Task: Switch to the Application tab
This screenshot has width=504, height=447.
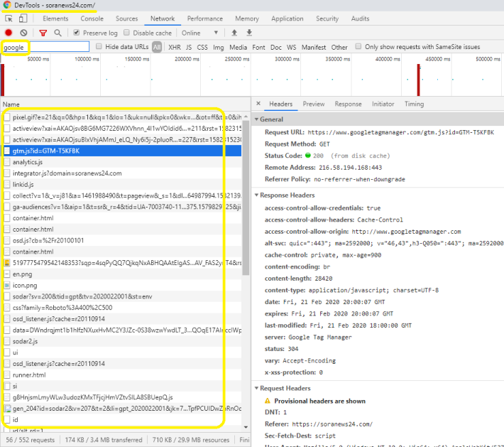Action: pyautogui.click(x=287, y=18)
